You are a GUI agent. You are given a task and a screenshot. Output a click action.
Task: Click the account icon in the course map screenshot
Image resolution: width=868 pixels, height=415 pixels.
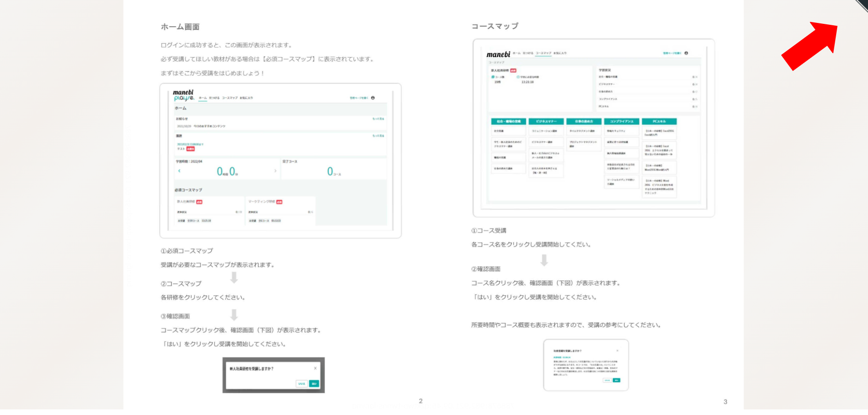coord(686,53)
